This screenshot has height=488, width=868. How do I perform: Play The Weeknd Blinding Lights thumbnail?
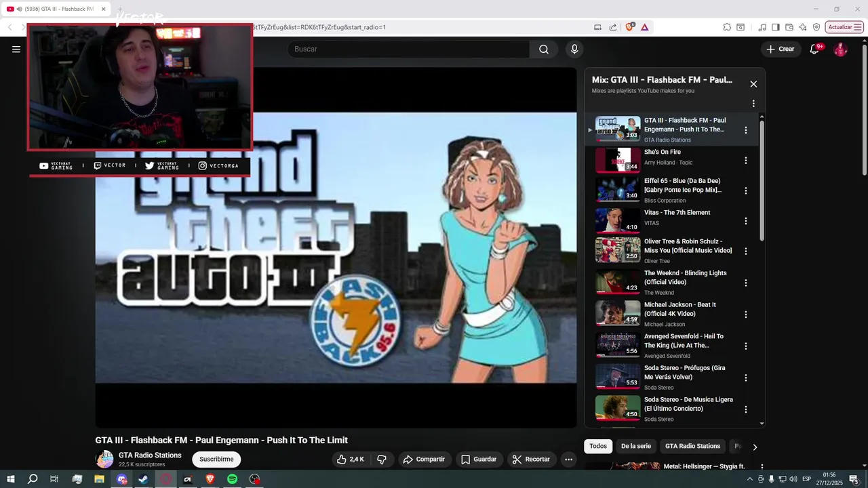tap(618, 282)
